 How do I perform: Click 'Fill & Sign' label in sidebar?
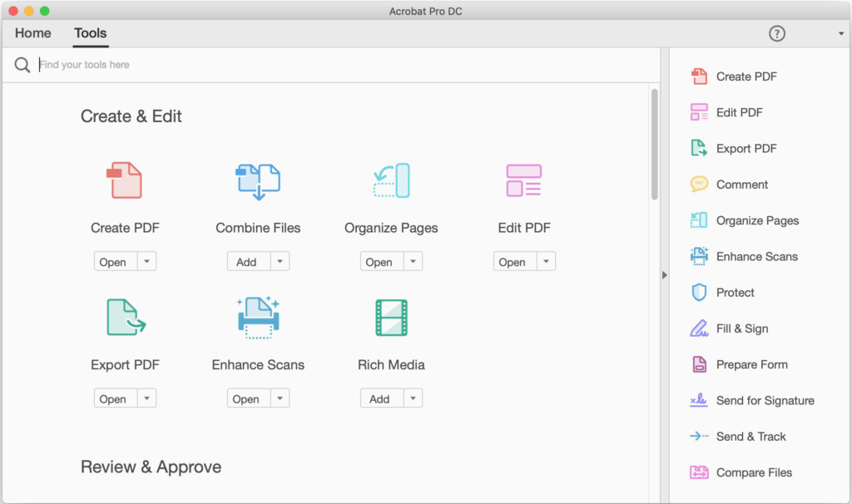[x=741, y=329]
